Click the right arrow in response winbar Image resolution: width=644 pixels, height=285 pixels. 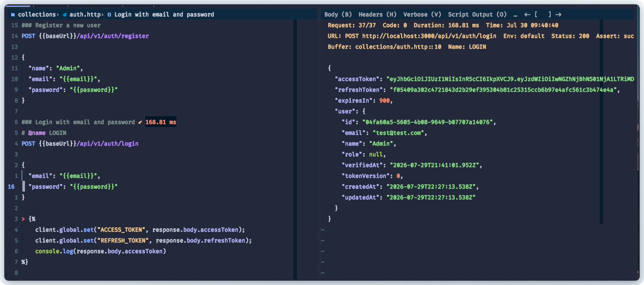point(558,15)
